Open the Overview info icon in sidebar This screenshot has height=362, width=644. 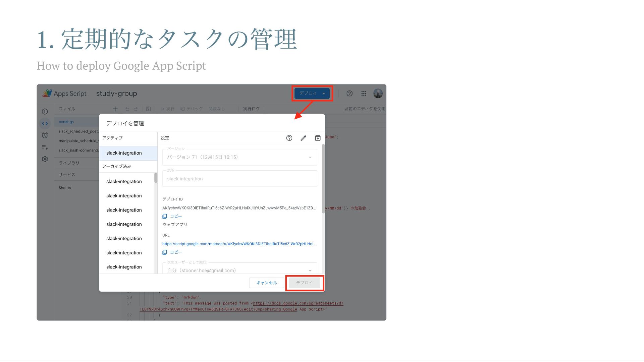pos(45,112)
